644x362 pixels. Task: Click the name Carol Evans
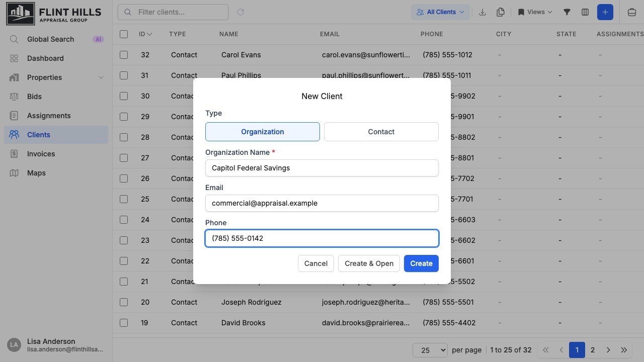241,55
